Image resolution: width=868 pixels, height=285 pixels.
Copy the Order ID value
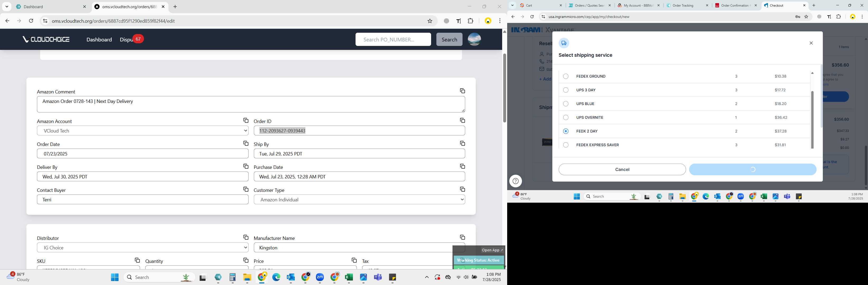462,120
